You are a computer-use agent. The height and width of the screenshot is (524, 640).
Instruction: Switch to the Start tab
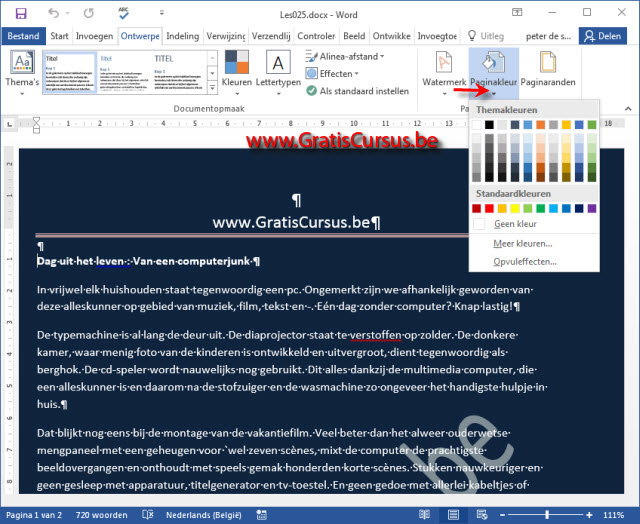[59, 36]
